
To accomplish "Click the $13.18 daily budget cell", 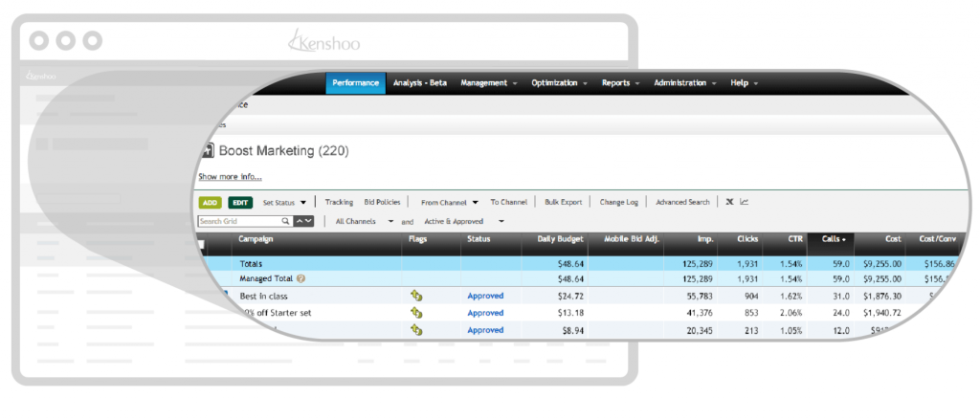I will click(570, 313).
